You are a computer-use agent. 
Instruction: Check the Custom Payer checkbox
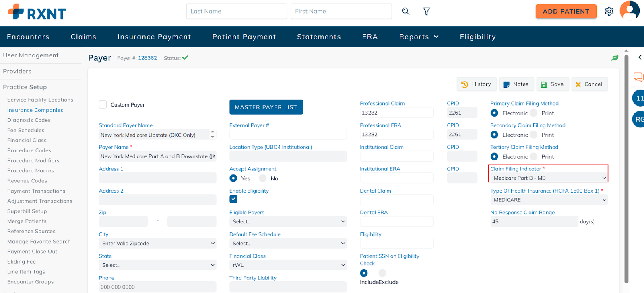[x=103, y=105]
